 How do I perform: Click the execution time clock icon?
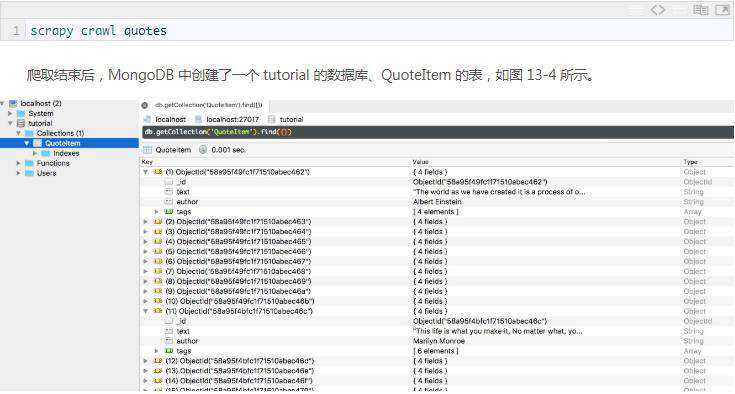203,150
